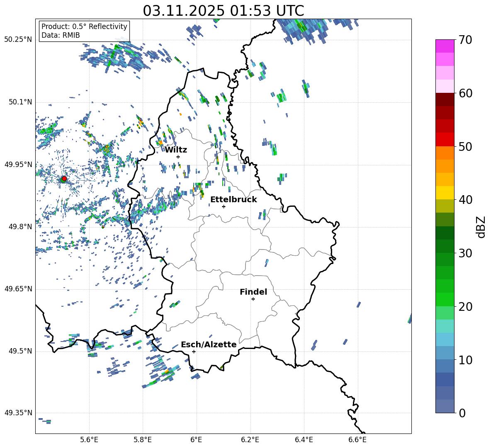Click the 50.25°N latitude tick label
The height and width of the screenshot is (448, 491).
(18, 40)
